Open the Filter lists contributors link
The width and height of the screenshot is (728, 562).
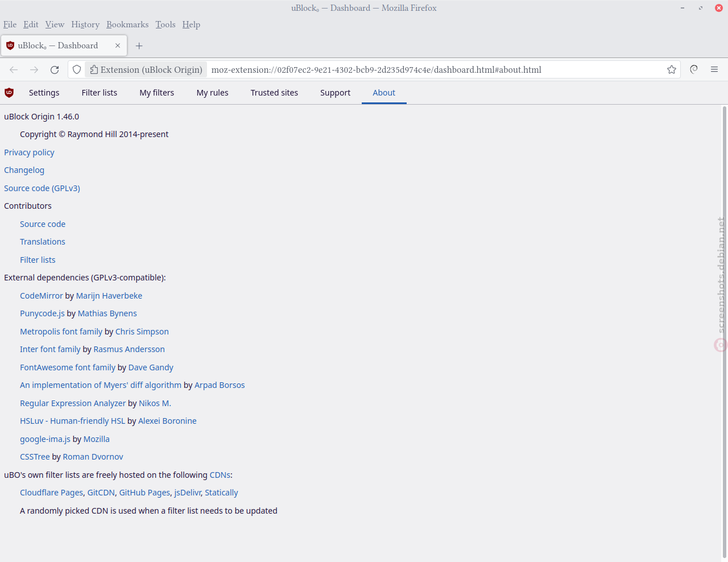pyautogui.click(x=38, y=260)
